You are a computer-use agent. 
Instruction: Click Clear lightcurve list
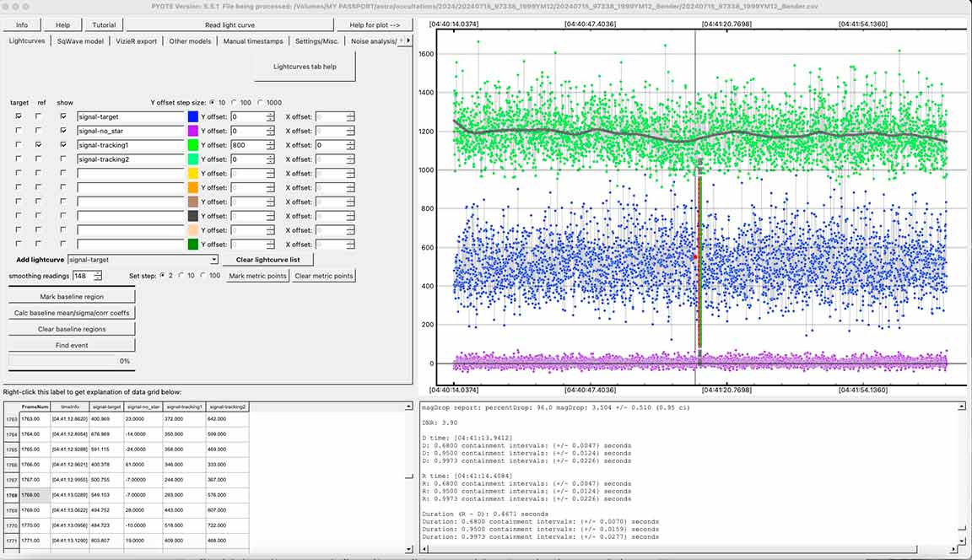pyautogui.click(x=267, y=260)
